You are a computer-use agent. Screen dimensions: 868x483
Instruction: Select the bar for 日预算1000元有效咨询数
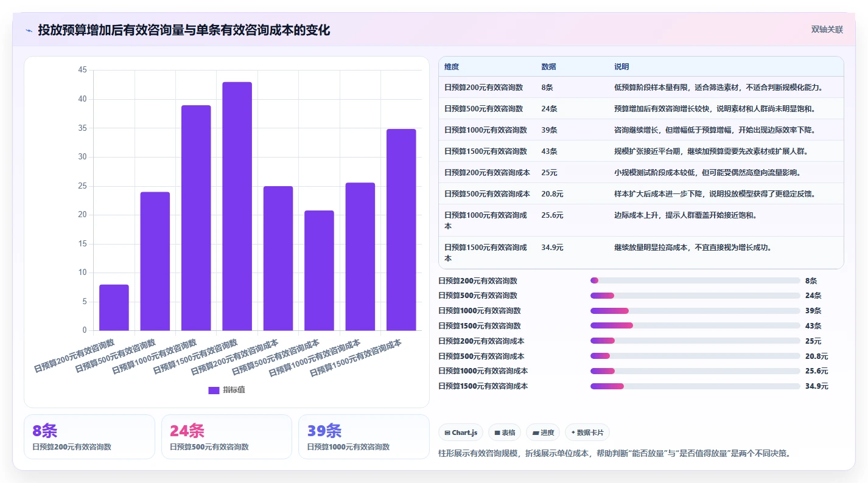pos(196,218)
